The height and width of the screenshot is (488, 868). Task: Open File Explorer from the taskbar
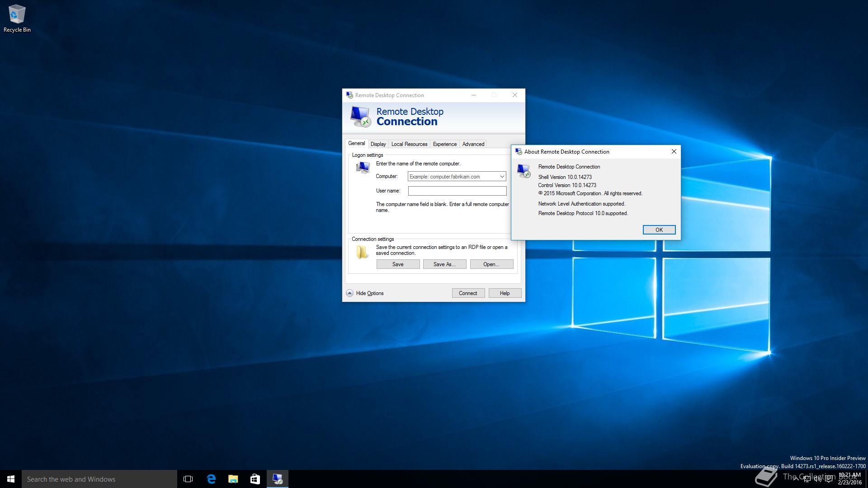click(x=233, y=479)
